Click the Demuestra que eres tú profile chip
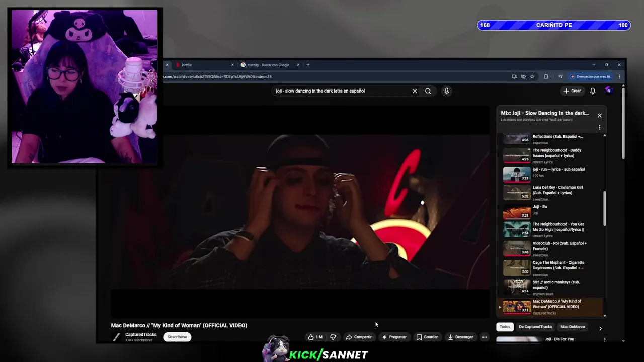Viewport: 644px width, 362px height. tap(590, 77)
